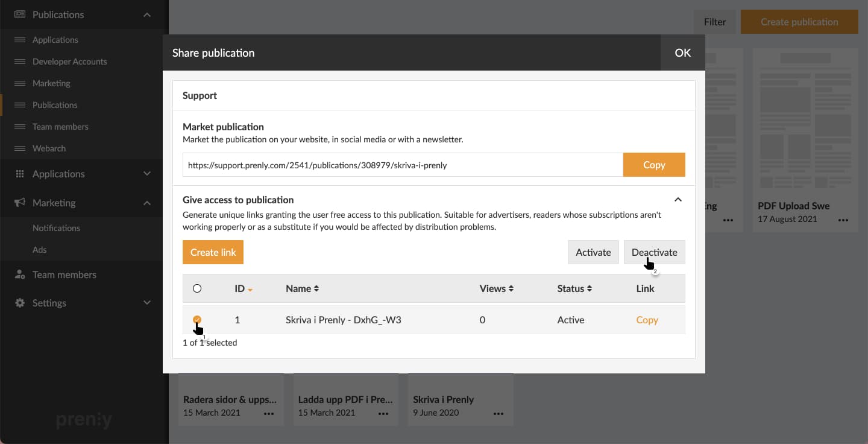The height and width of the screenshot is (444, 868).
Task: Select Webarch in the sidebar menu
Action: point(49,148)
